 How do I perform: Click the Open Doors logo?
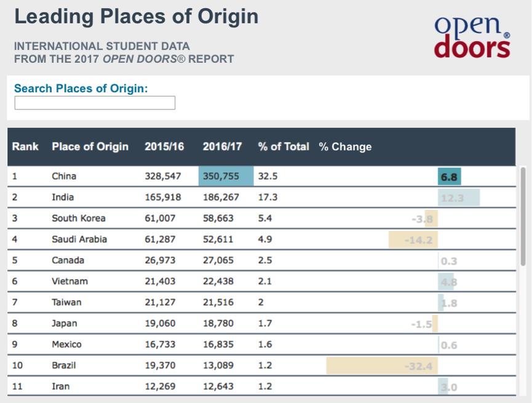[472, 36]
